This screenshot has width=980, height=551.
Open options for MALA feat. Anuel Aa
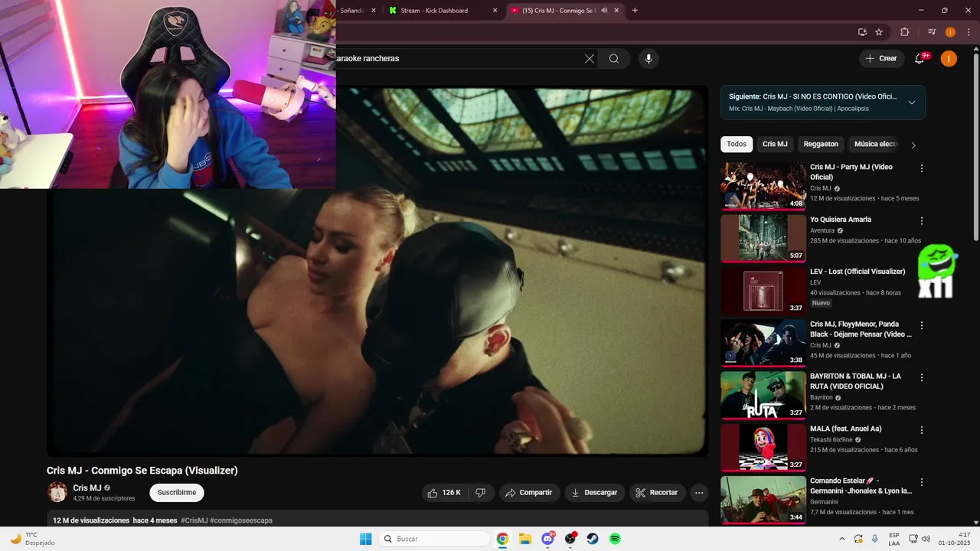pos(922,430)
